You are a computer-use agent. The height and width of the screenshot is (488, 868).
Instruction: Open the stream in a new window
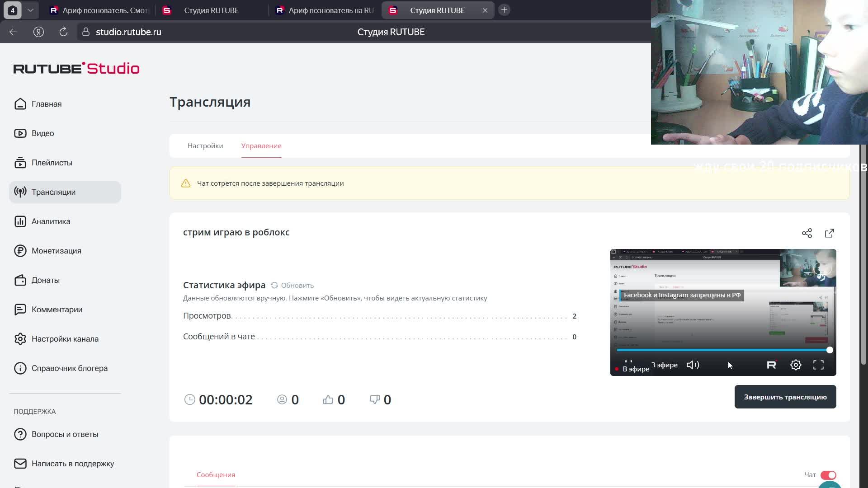[830, 233]
